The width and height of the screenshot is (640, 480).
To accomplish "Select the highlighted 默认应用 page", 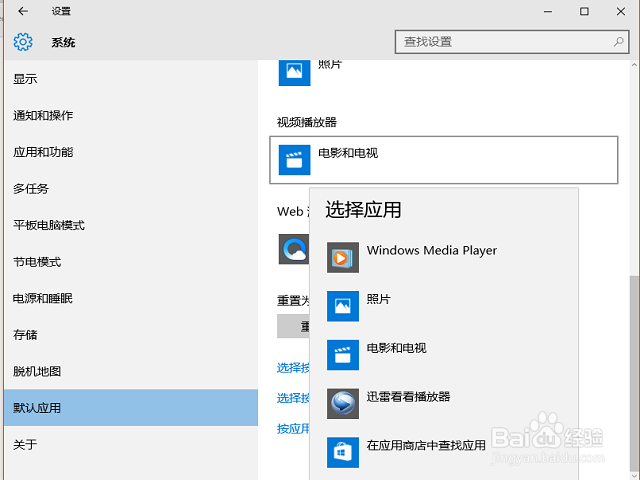I will 131,408.
